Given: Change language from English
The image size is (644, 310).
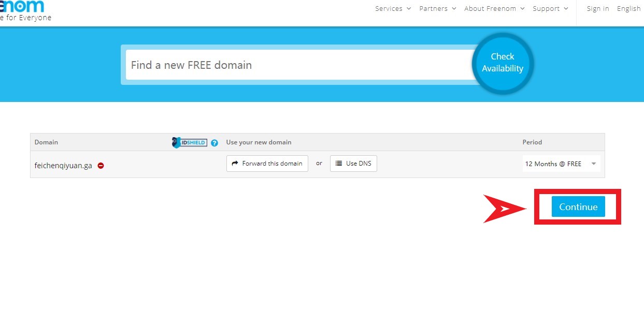Looking at the screenshot, I should coord(629,8).
